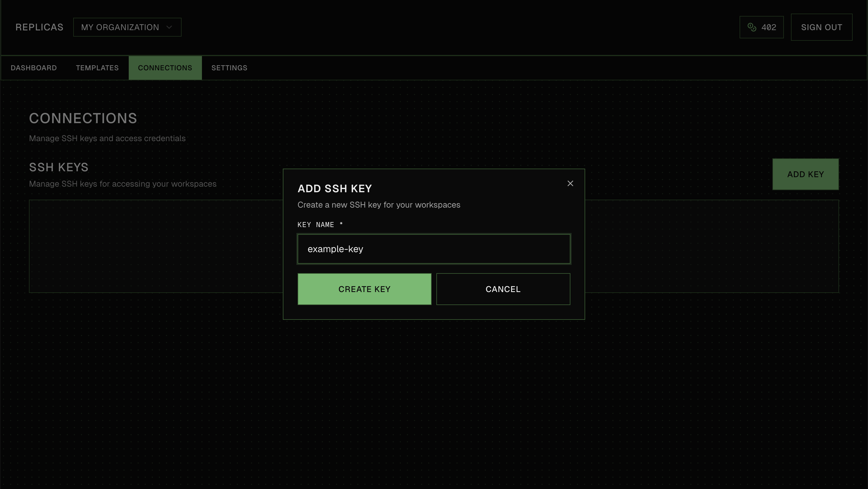This screenshot has height=489, width=868.
Task: Close the Add SSH Key dialog
Action: (x=570, y=183)
